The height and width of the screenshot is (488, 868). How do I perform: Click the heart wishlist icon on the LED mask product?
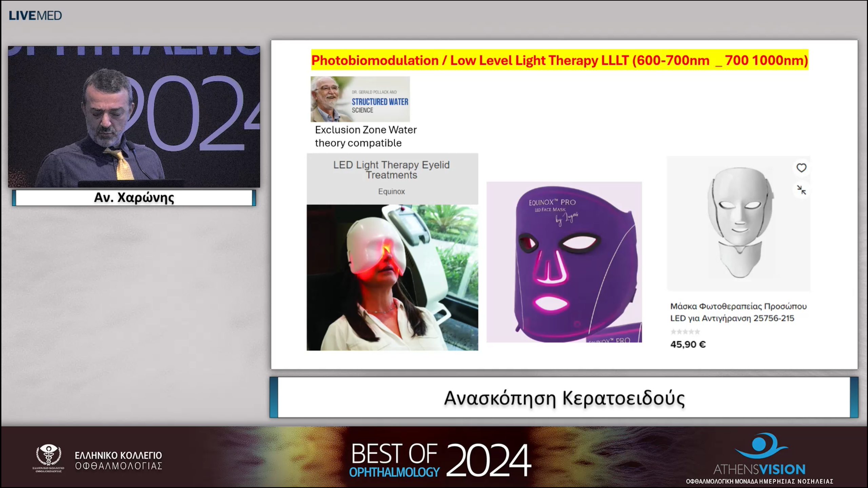click(801, 167)
